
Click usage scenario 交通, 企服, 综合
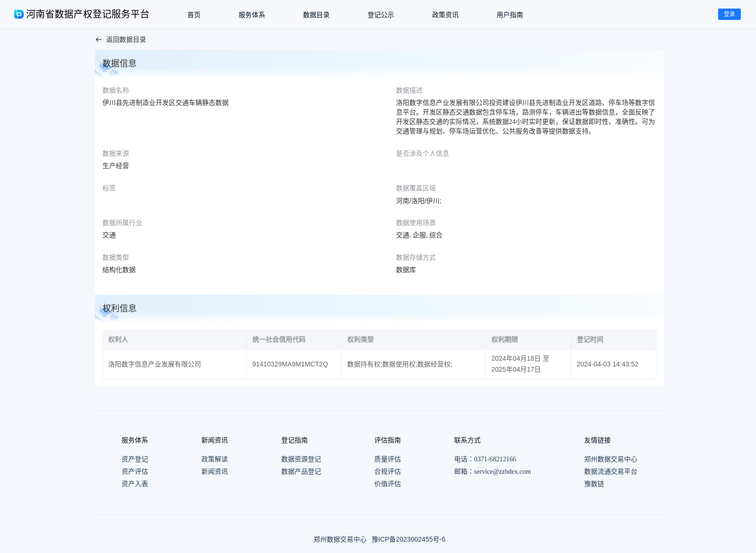point(419,235)
